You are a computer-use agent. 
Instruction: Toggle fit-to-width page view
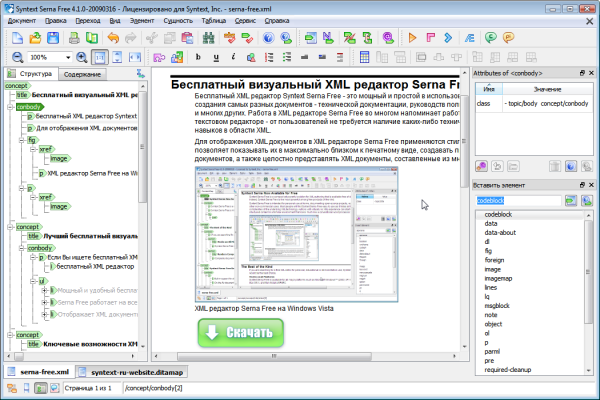pos(135,57)
